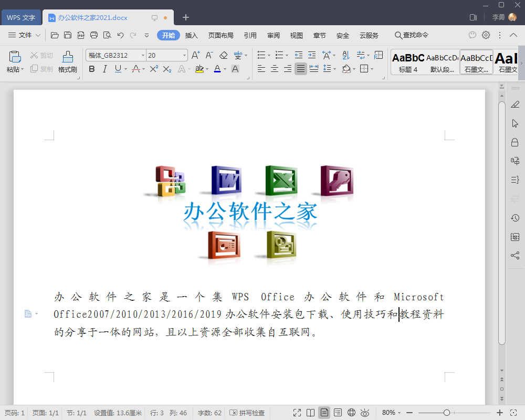
Task: Open the 引用 tab
Action: [x=250, y=35]
